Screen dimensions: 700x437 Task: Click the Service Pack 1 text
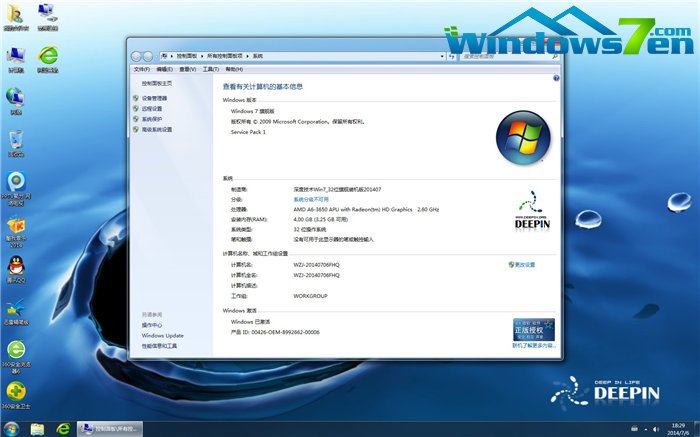(248, 132)
